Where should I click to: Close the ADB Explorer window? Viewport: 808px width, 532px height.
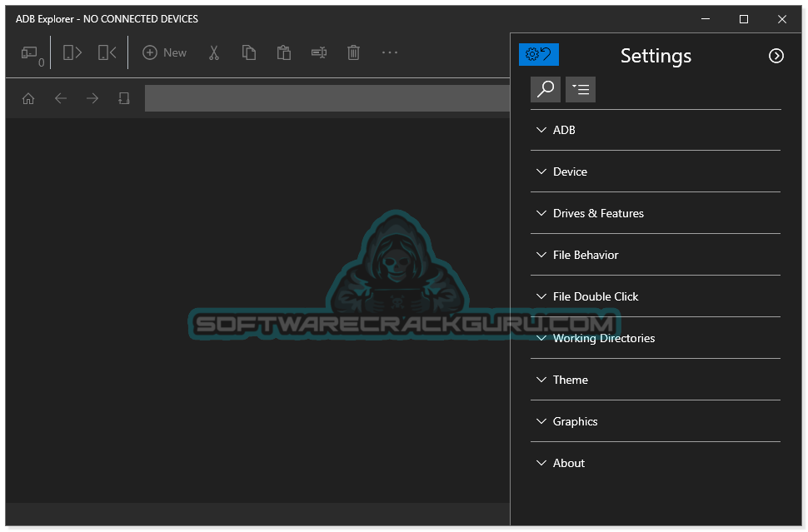781,19
